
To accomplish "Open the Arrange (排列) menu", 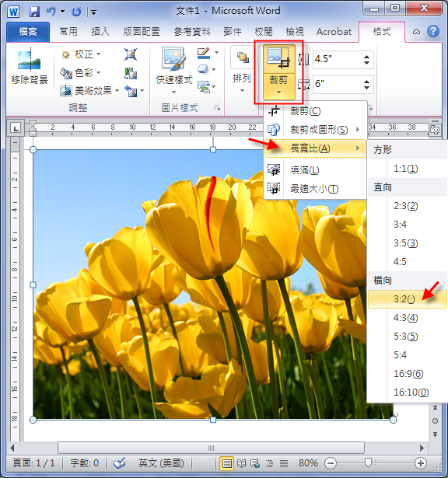I will 242,70.
